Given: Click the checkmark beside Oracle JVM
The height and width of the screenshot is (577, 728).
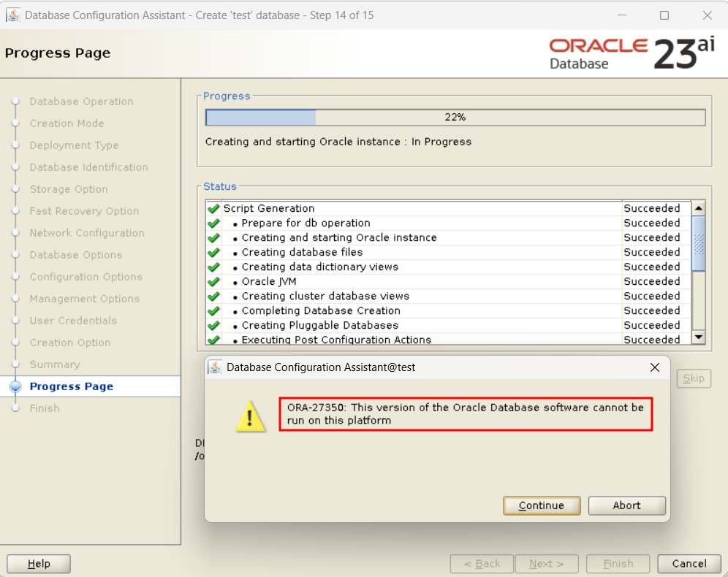Looking at the screenshot, I should pos(213,281).
